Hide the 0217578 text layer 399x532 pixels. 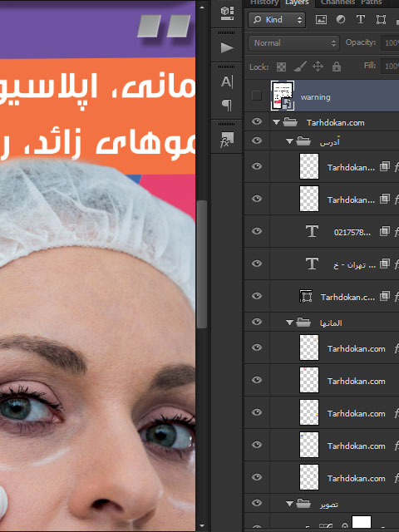[257, 231]
